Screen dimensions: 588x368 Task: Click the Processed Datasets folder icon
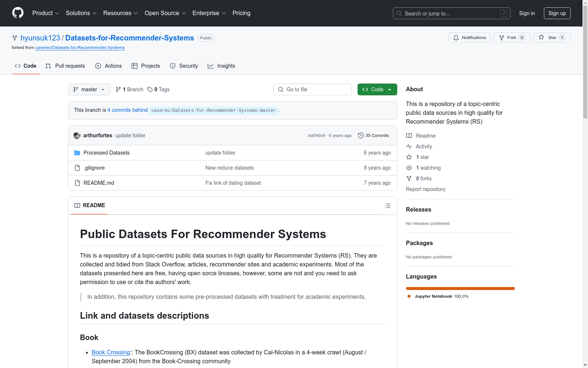77,153
